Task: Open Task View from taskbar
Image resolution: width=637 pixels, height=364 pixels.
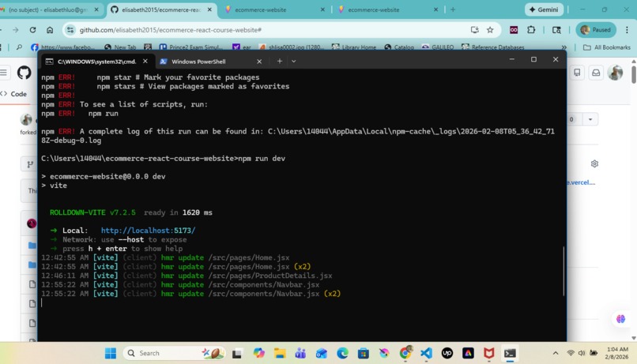Action: point(237,353)
